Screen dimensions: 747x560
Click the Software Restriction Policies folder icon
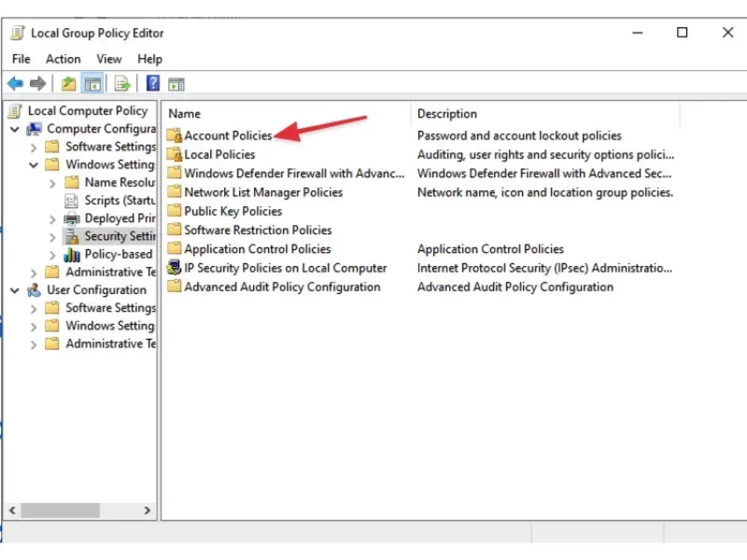tap(175, 229)
